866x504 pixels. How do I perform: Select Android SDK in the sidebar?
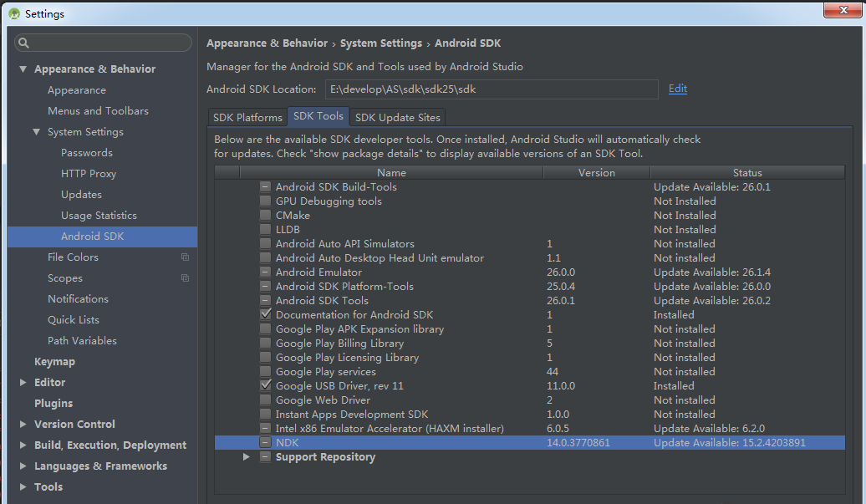coord(102,237)
